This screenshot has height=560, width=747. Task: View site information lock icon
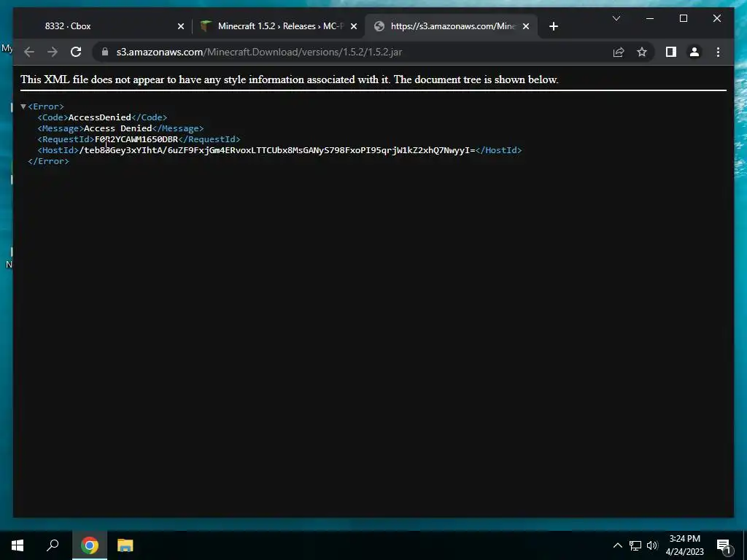coord(105,52)
